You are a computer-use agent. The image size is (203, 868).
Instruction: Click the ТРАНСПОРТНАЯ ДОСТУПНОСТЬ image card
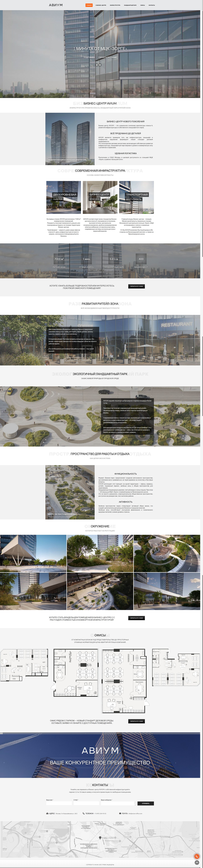[136, 197]
